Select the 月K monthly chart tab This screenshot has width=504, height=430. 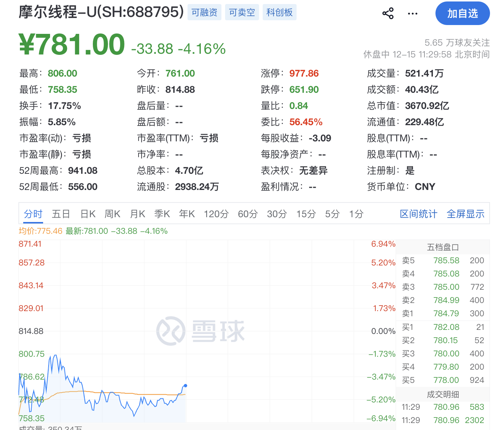[x=137, y=214]
